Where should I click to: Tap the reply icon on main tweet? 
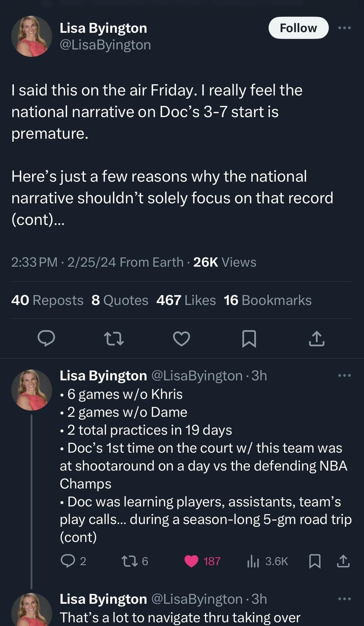point(46,338)
